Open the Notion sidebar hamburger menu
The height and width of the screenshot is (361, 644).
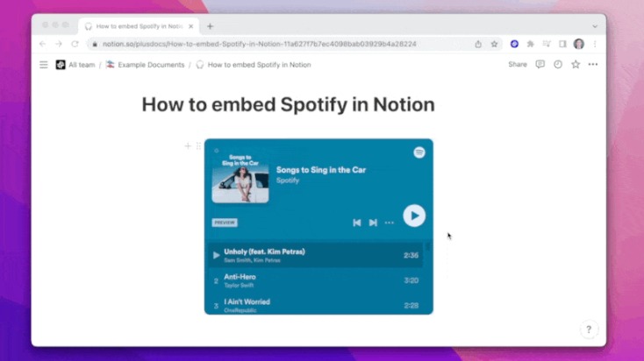(x=44, y=65)
